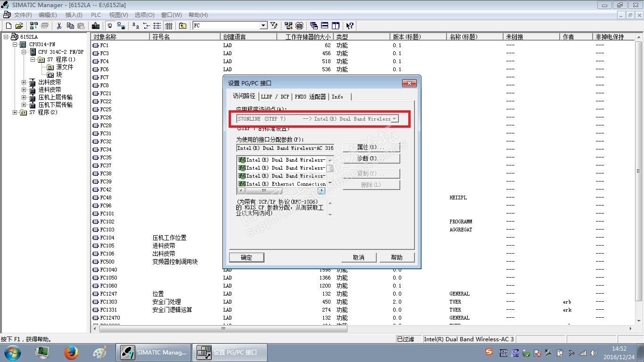Click the context Help pointer icon
This screenshot has width=644, height=362.
(350, 26)
